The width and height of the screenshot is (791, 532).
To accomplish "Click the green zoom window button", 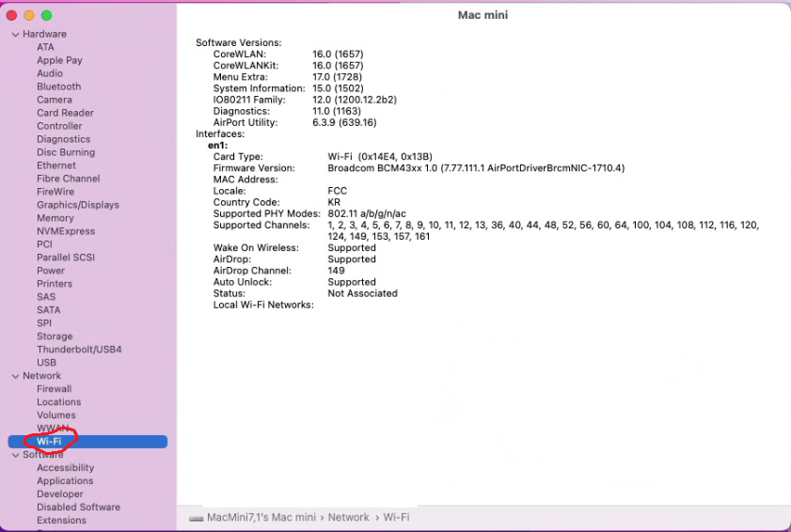I will 46,15.
